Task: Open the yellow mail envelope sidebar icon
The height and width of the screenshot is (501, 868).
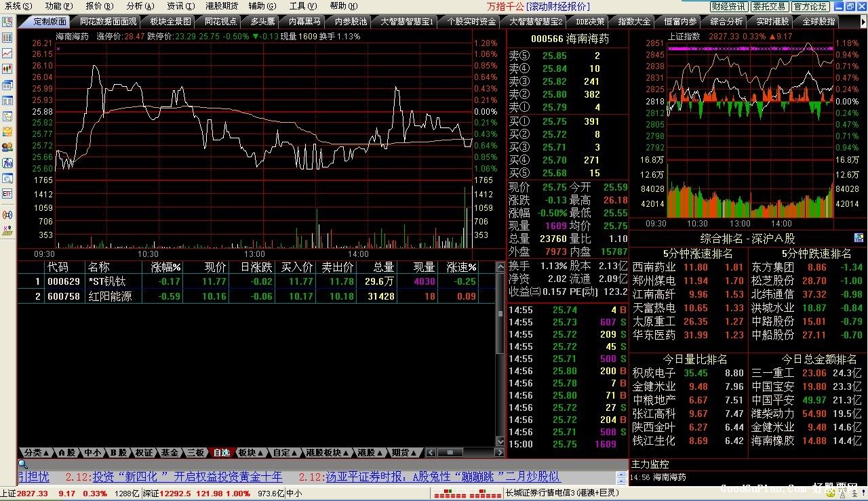Action: coord(7,132)
